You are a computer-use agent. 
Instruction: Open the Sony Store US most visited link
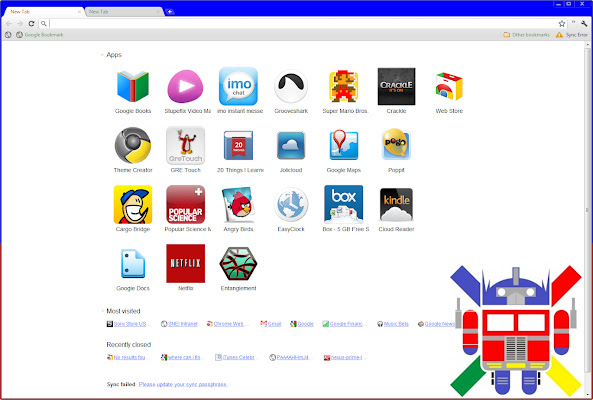(x=129, y=324)
